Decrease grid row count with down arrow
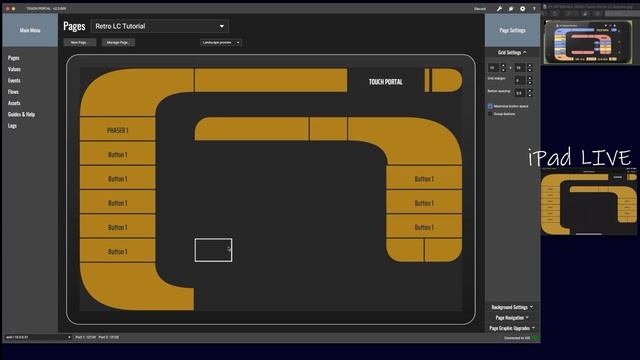640x360 pixels. [x=530, y=70]
